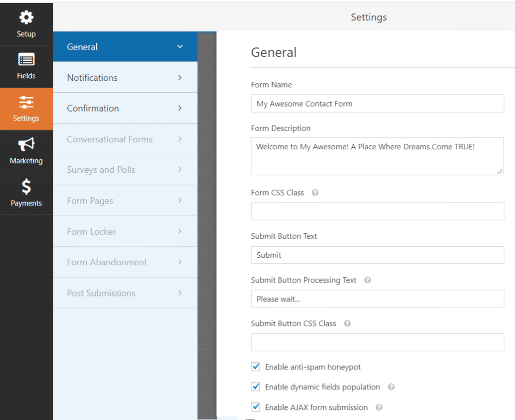This screenshot has height=420, width=515.
Task: Click the Submit Button CSS Class help icon
Action: (x=347, y=324)
